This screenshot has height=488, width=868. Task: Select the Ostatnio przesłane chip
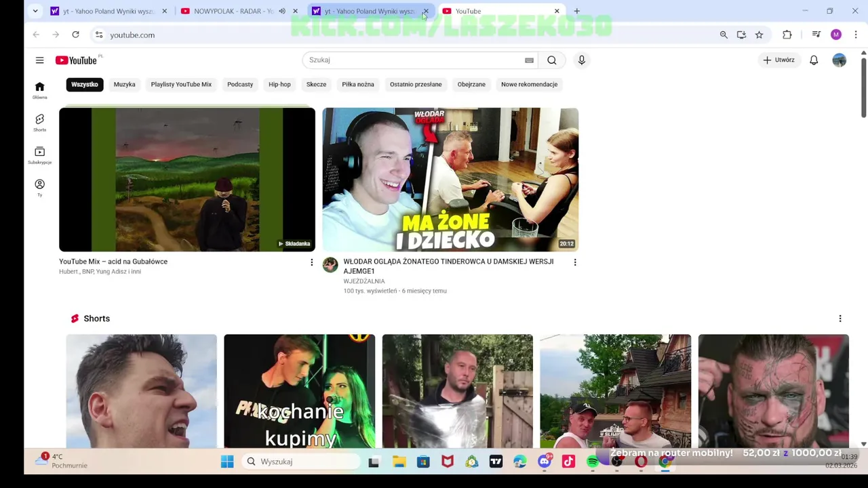coord(416,85)
